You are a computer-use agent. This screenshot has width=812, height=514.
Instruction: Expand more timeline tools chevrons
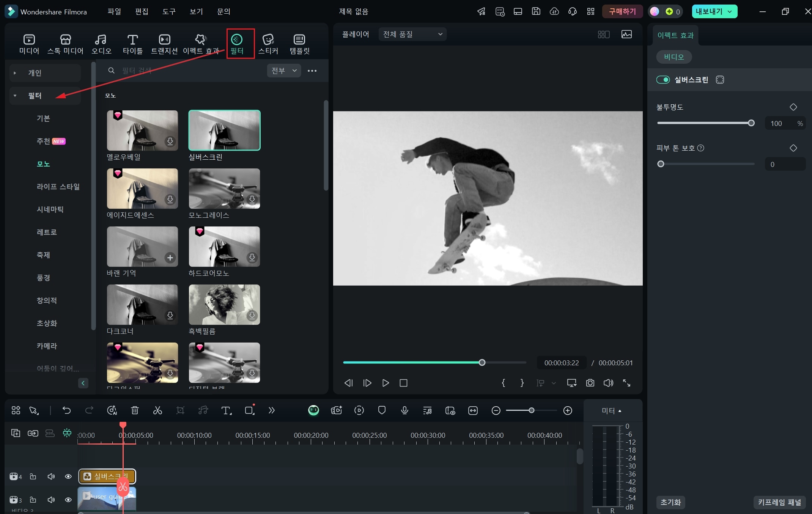(x=271, y=410)
